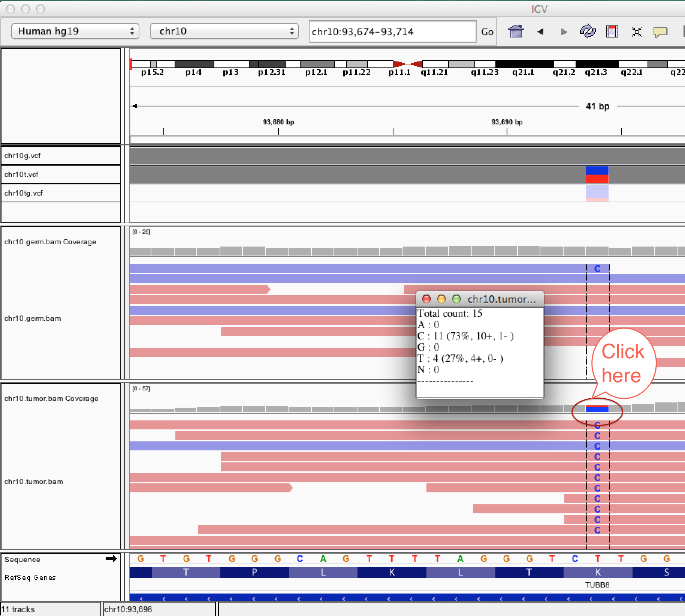Screen dimensions: 685x616
Task: Select chr10.tumor.bam Coverage track name
Action: tap(51, 398)
